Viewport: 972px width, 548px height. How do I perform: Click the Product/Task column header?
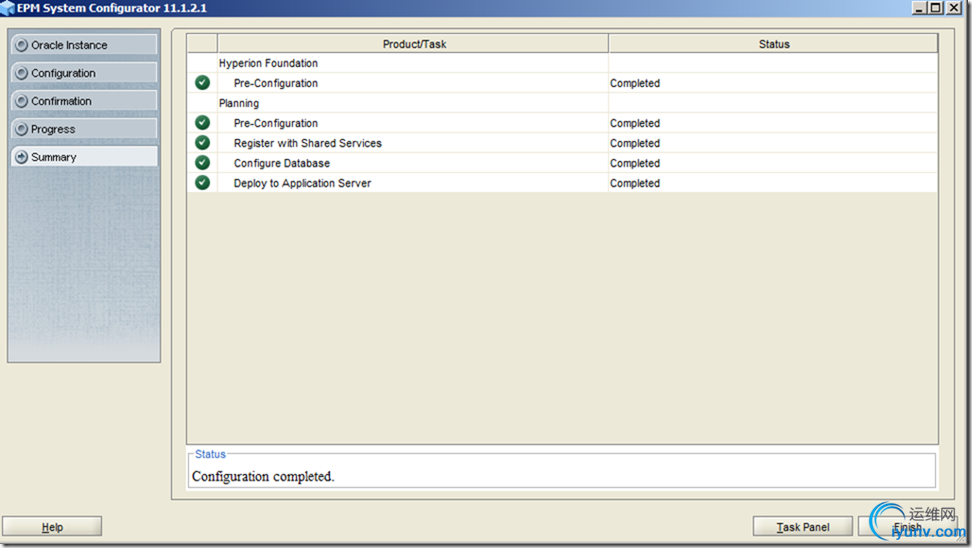413,44
